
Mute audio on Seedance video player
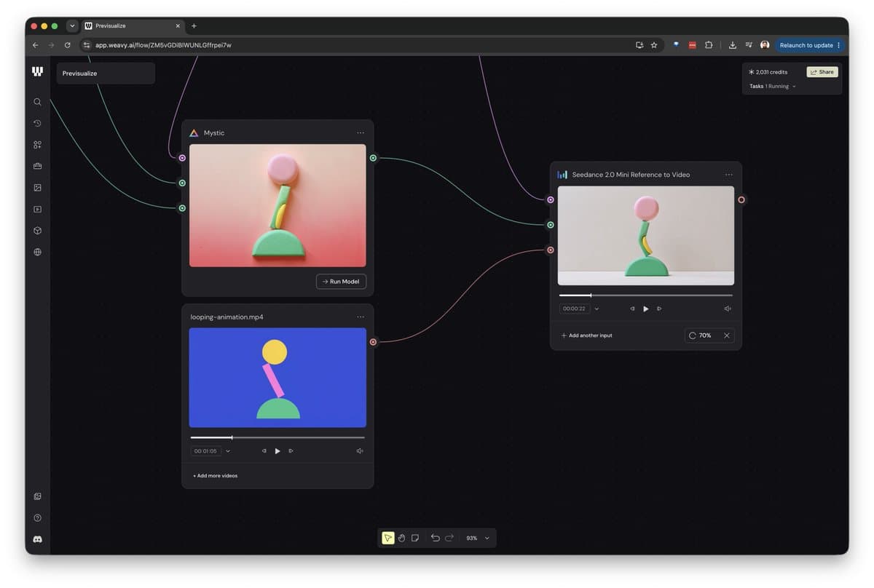[x=728, y=309]
